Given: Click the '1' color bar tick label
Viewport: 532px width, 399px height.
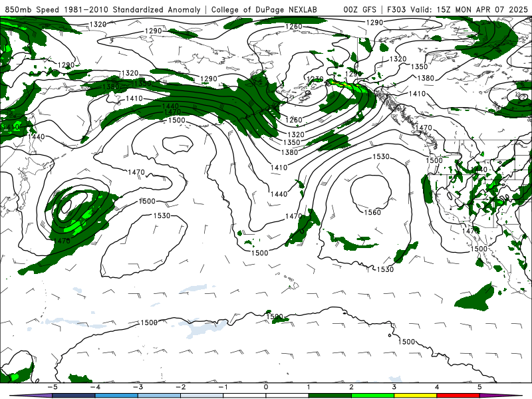Looking at the screenshot, I should [x=309, y=387].
